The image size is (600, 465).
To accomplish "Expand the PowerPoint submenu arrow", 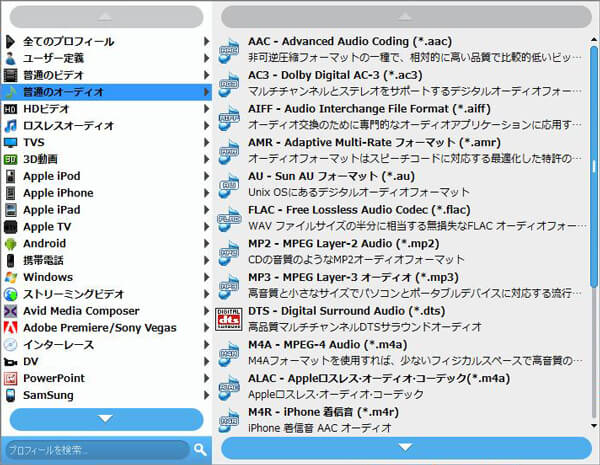I will [206, 378].
